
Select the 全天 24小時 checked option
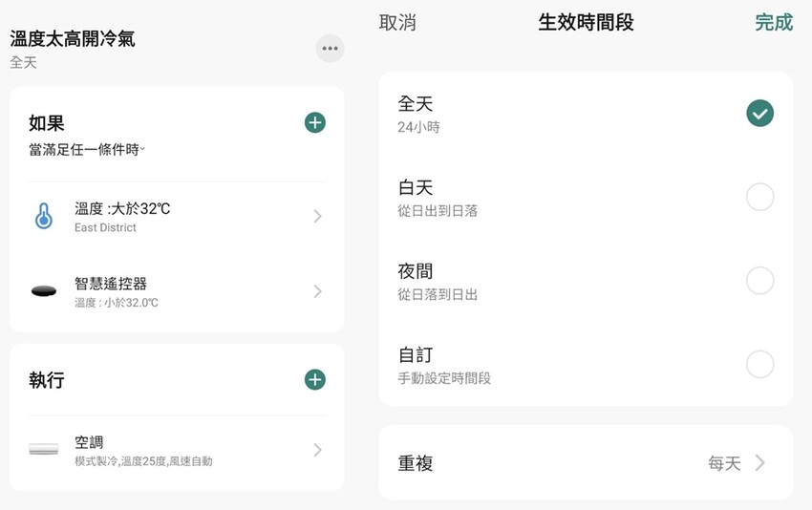[x=759, y=114]
